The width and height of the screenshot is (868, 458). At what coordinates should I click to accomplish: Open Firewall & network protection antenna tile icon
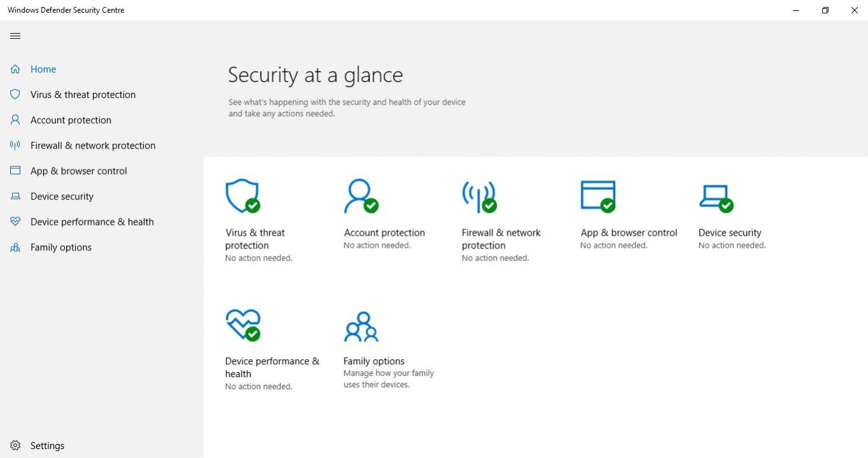[x=479, y=196]
